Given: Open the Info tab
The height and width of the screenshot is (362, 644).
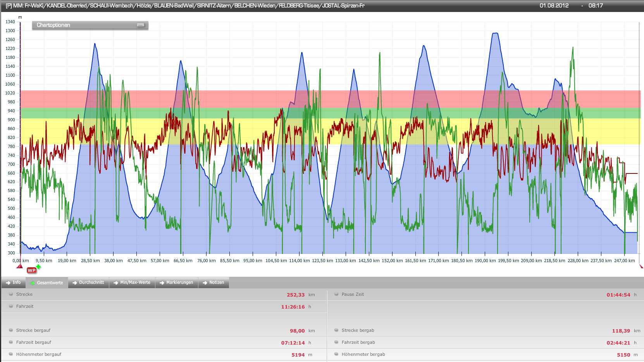Looking at the screenshot, I should click(x=14, y=283).
